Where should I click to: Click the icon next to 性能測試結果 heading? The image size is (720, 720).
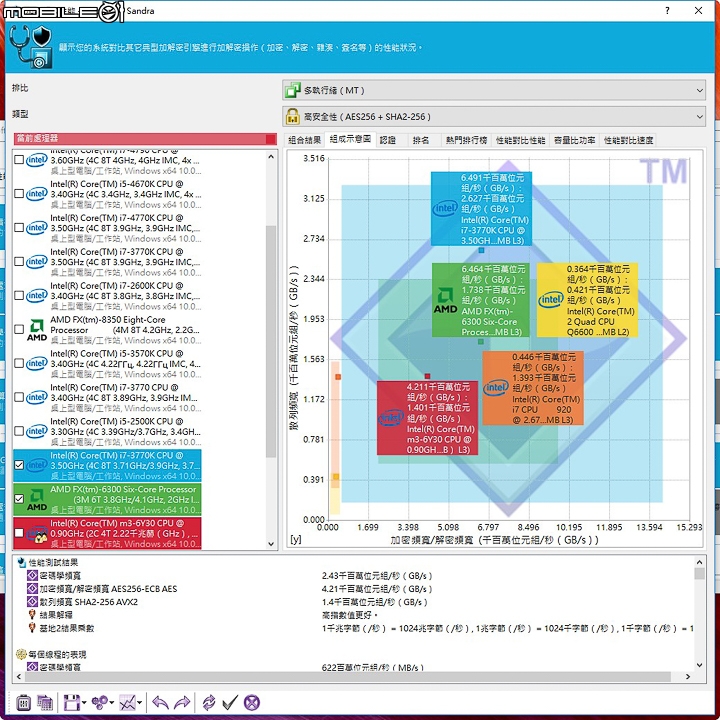[x=22, y=562]
